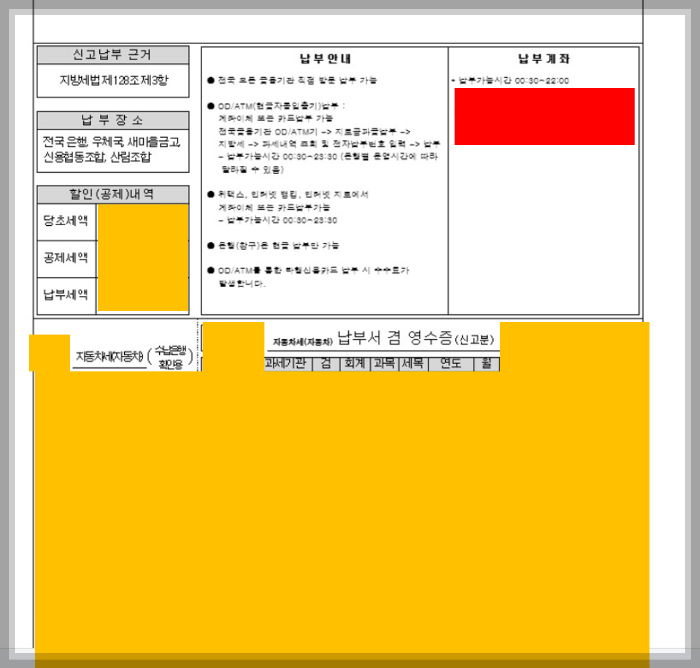Click the "신고납부 근거" header cell
This screenshot has width=700, height=668.
click(113, 55)
